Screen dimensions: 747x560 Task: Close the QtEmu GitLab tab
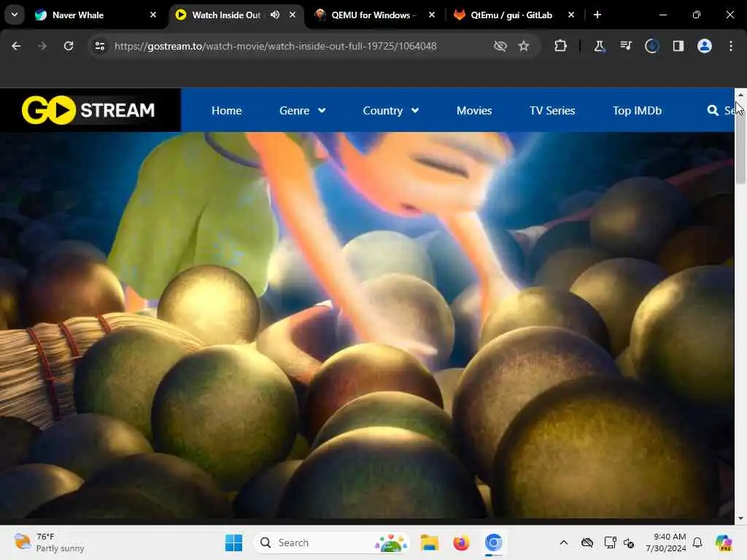[x=570, y=15]
